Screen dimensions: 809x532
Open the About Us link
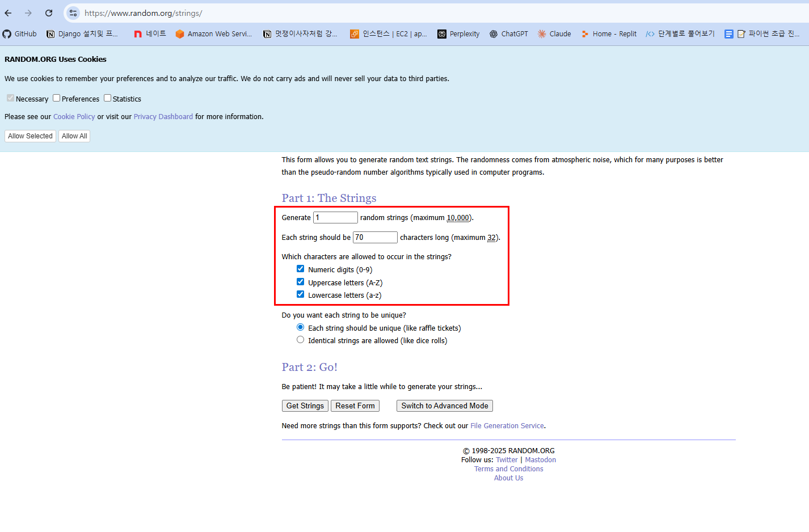(509, 478)
